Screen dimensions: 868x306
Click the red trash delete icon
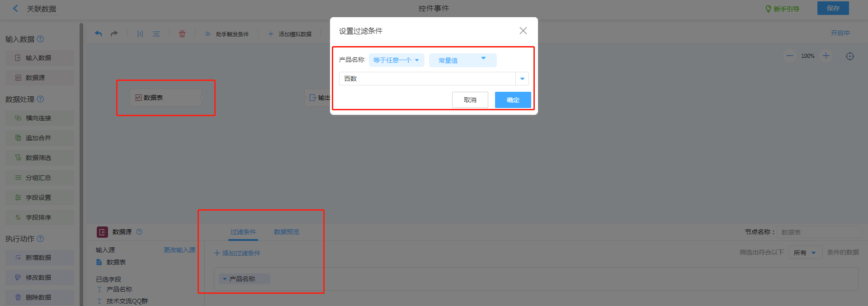[x=182, y=34]
